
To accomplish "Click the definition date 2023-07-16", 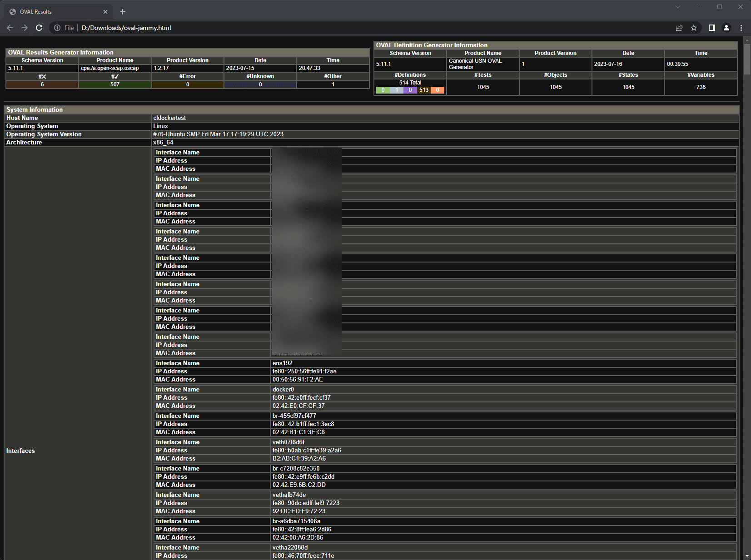I will (x=608, y=64).
